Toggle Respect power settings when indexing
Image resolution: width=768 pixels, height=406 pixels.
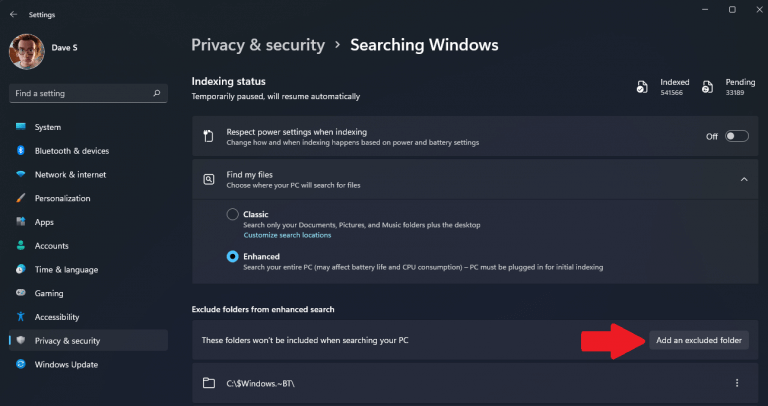pyautogui.click(x=737, y=136)
